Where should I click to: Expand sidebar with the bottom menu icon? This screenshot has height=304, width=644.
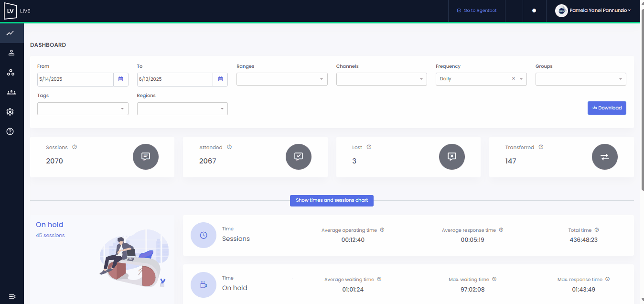[x=12, y=296]
